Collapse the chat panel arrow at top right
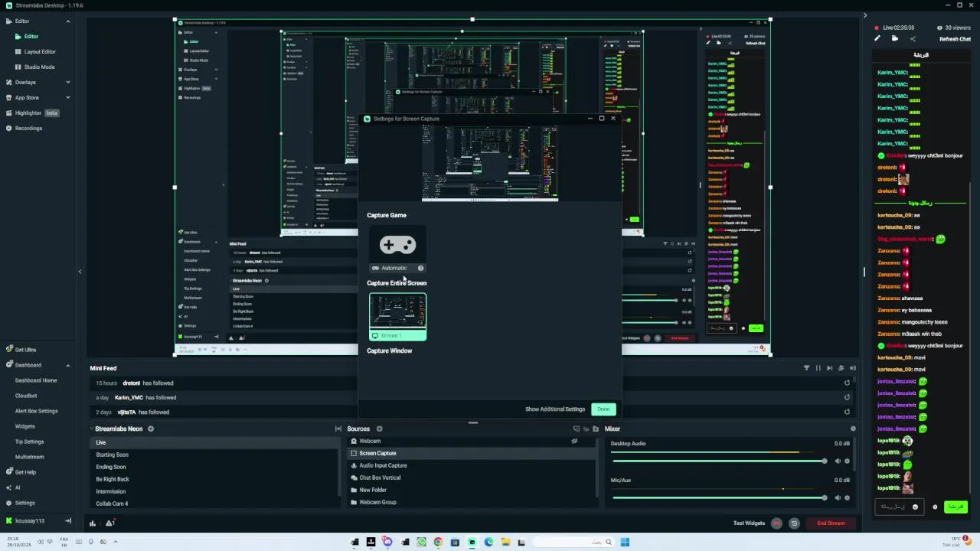This screenshot has width=980, height=551. 865,15
